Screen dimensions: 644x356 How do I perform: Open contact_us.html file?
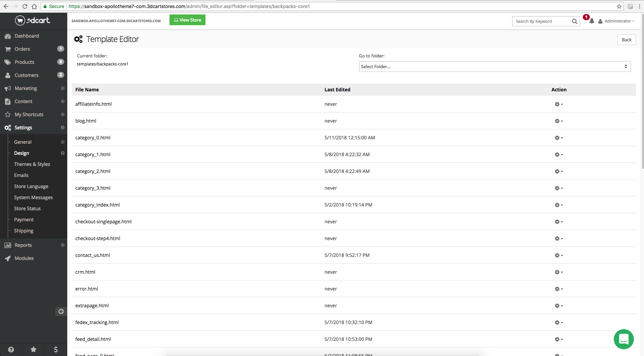point(93,255)
